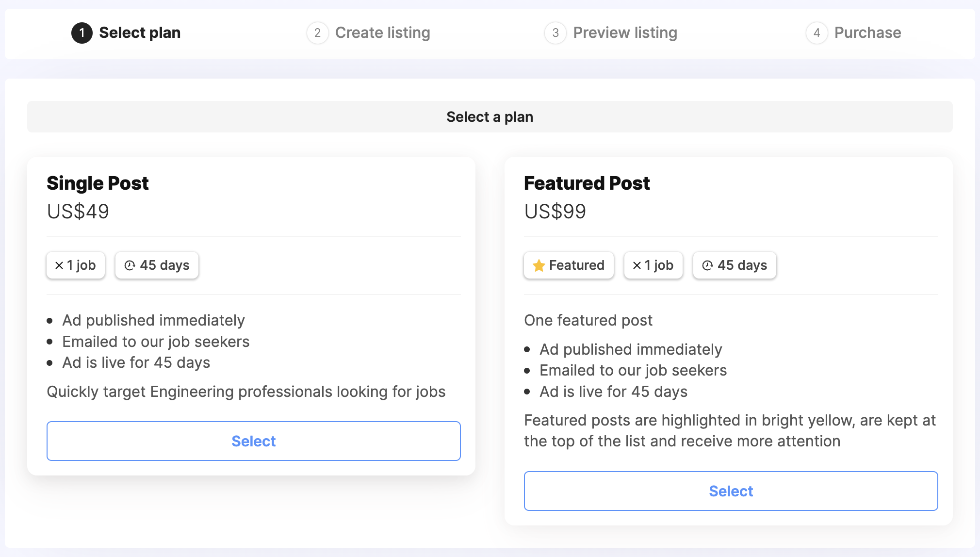The height and width of the screenshot is (557, 980).
Task: Open the Select plan step
Action: tap(126, 33)
